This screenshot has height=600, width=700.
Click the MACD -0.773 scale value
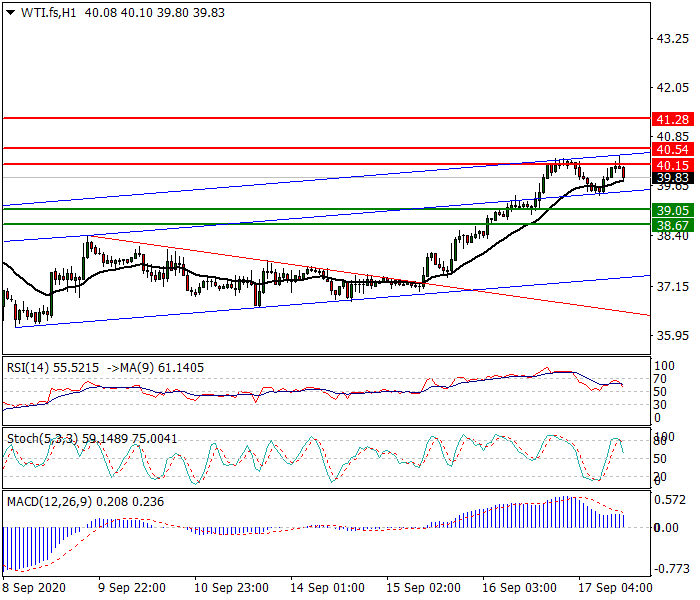pyautogui.click(x=671, y=569)
